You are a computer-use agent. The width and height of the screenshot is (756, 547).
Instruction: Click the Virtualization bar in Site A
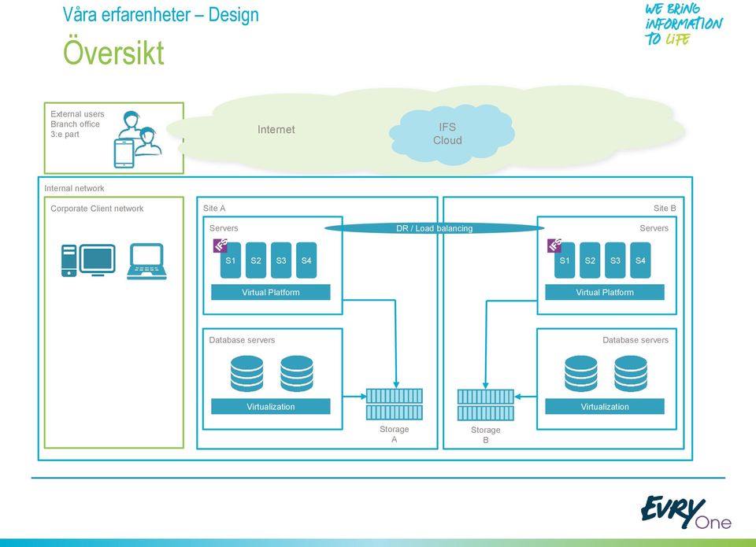(270, 406)
